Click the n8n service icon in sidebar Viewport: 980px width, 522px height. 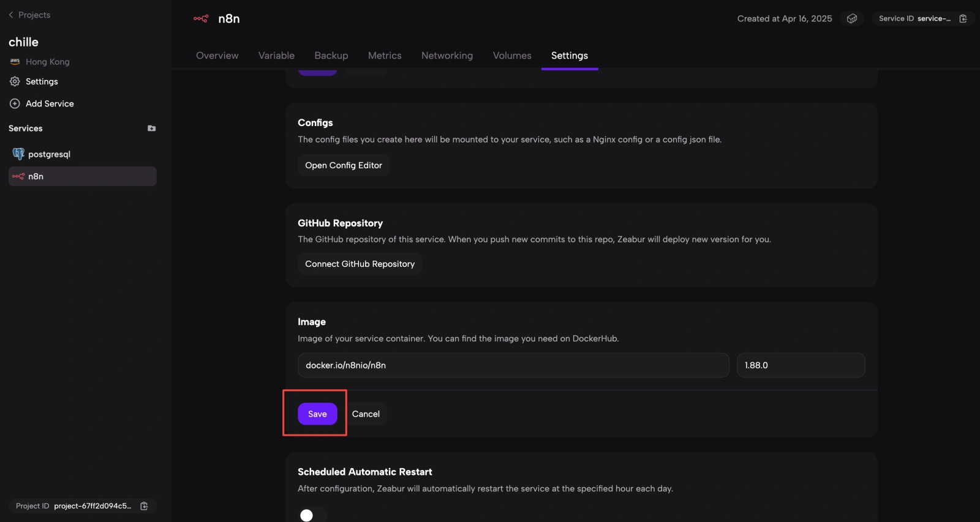pos(18,176)
